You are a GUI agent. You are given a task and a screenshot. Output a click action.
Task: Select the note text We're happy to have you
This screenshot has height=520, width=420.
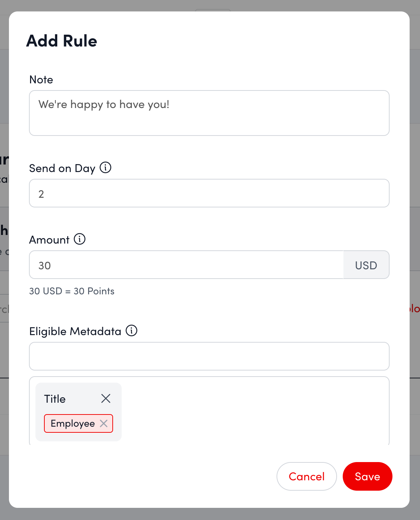[x=104, y=104]
